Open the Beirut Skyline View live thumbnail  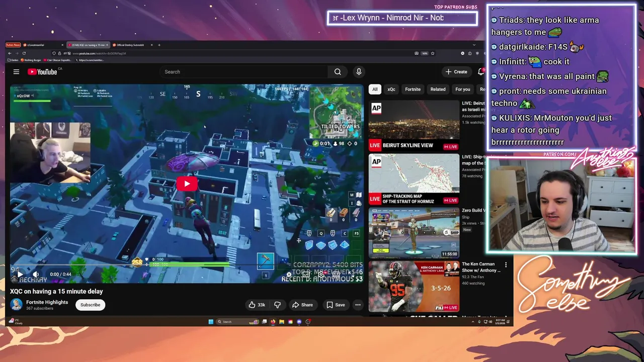tap(414, 126)
